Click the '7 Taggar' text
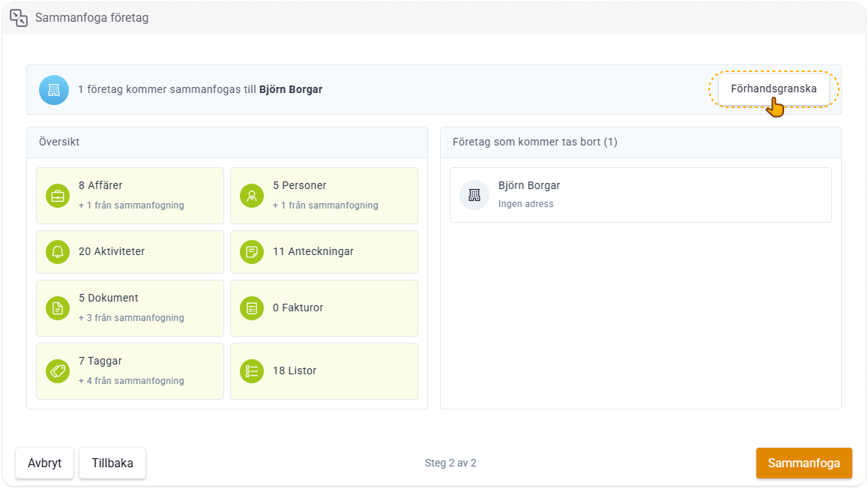 coord(100,361)
